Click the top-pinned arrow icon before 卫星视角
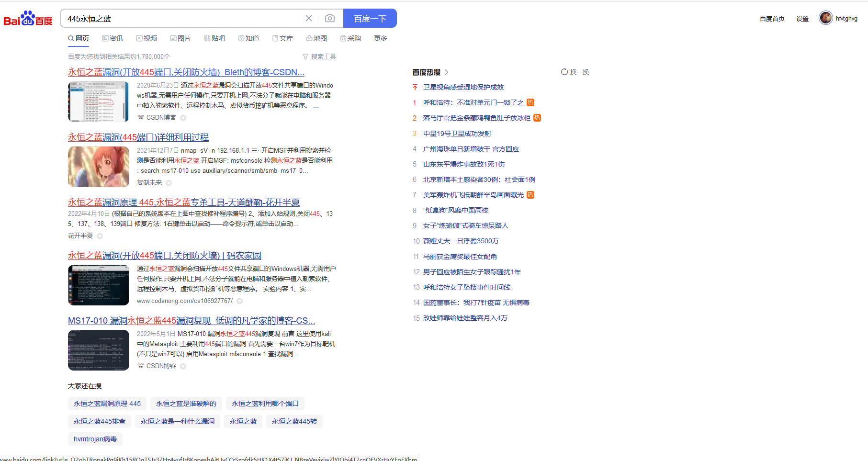Screen dimensions: 868x461 coord(415,87)
